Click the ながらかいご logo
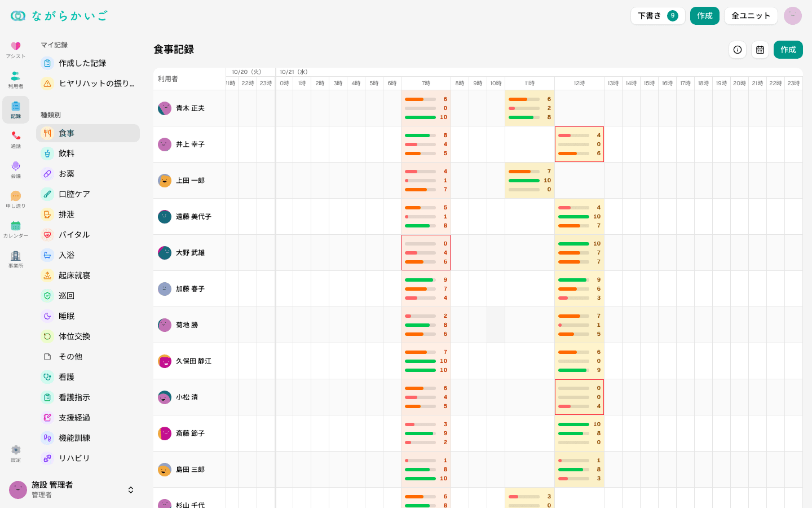Viewport: 812px width, 508px height. (59, 16)
